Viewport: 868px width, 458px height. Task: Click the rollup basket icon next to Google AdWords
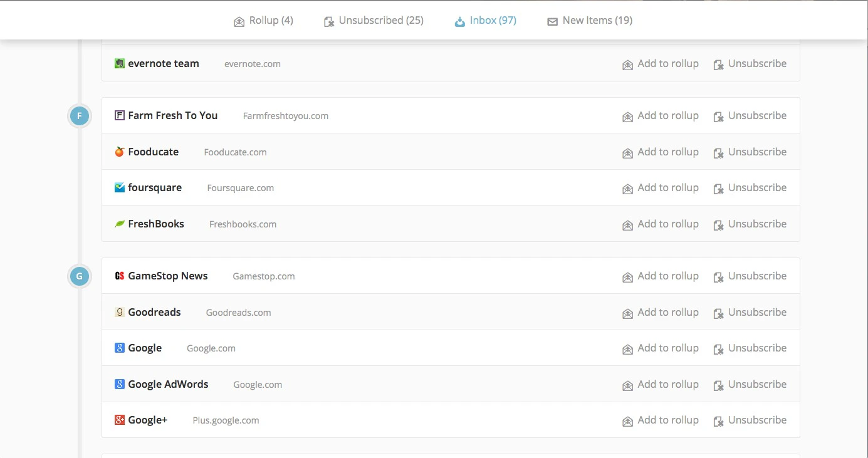click(x=627, y=384)
